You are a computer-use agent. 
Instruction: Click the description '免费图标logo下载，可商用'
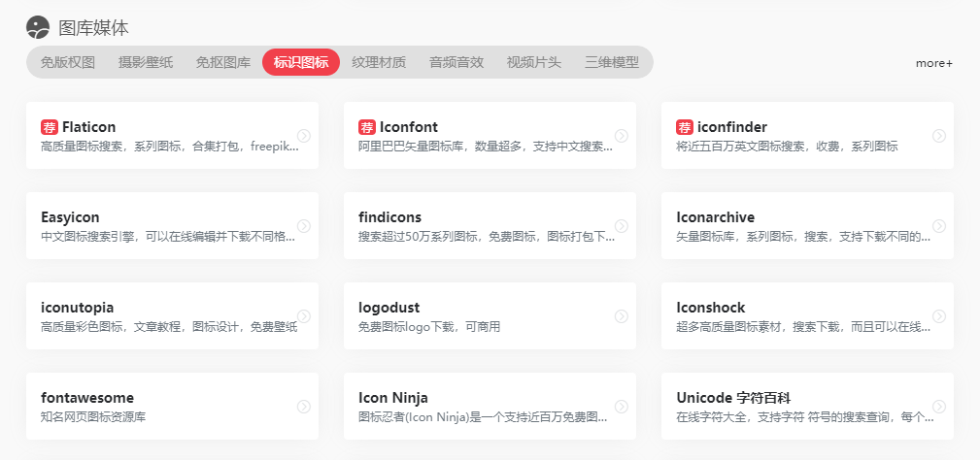(429, 328)
